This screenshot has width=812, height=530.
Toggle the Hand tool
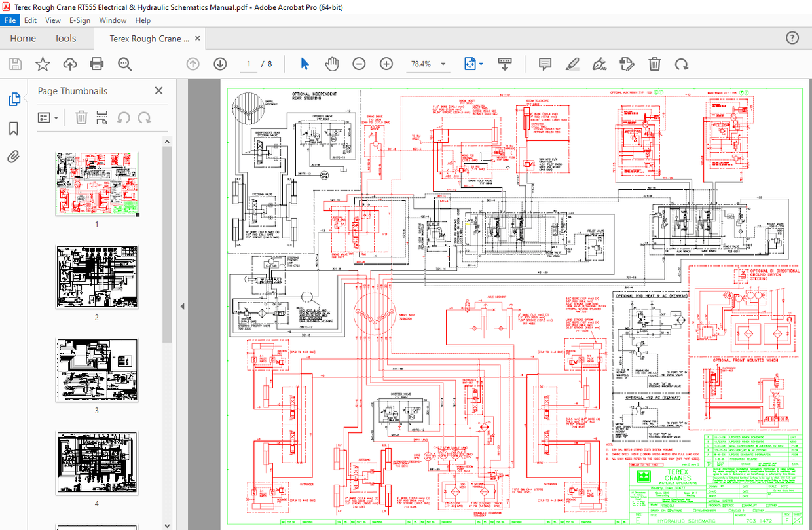[332, 64]
